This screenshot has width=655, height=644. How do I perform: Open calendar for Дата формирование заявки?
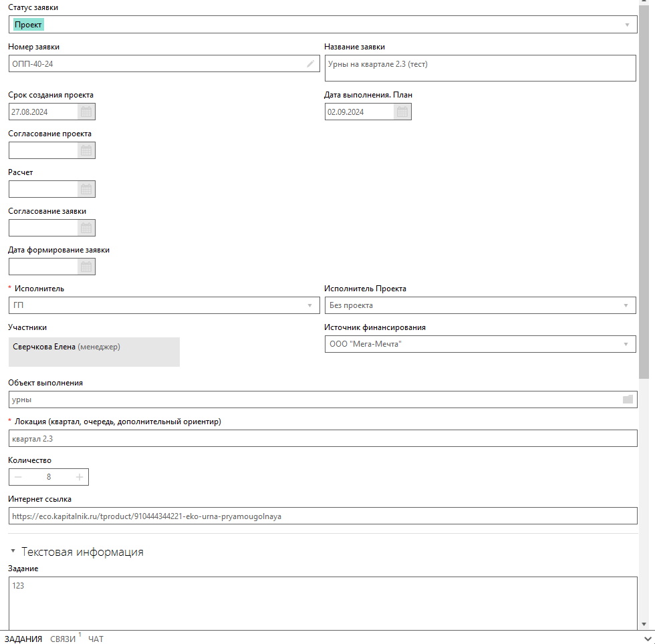tap(86, 267)
